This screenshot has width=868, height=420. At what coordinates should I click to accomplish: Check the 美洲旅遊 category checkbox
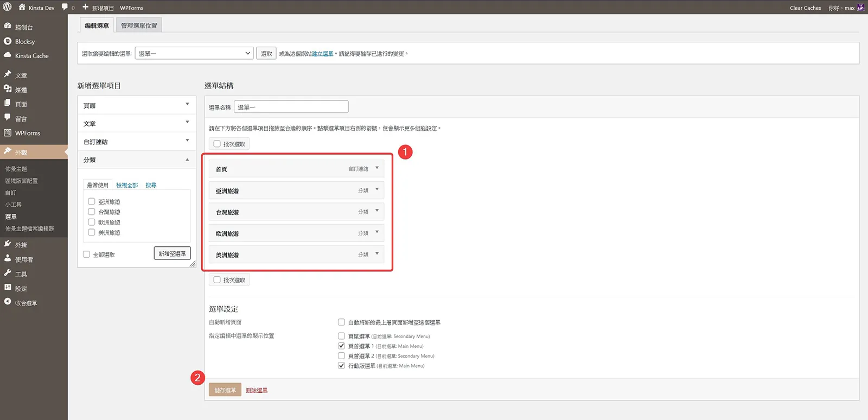(x=92, y=232)
